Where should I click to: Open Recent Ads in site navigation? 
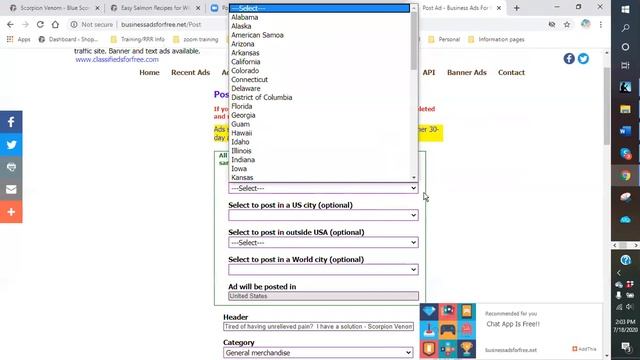pyautogui.click(x=191, y=72)
